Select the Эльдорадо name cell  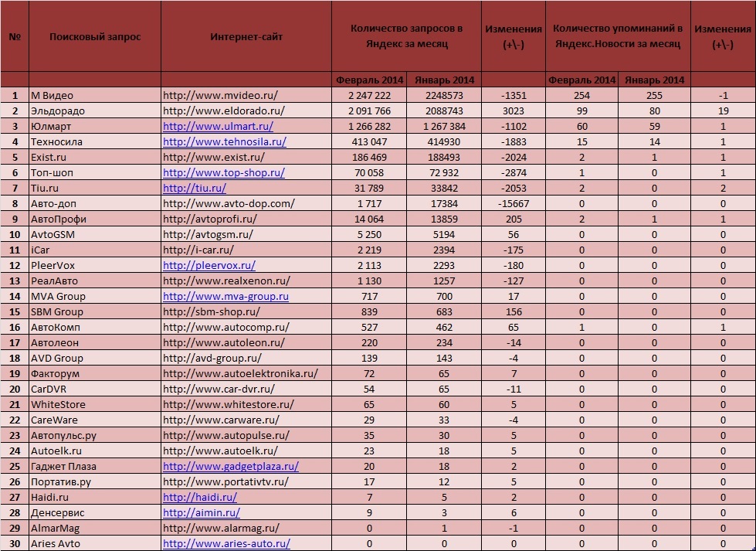tap(95, 111)
